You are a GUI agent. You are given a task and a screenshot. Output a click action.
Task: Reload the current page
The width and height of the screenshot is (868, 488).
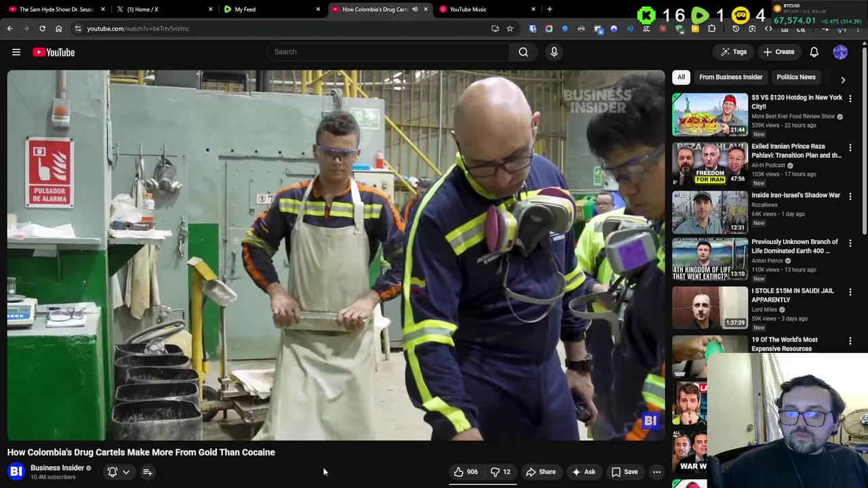(x=42, y=28)
